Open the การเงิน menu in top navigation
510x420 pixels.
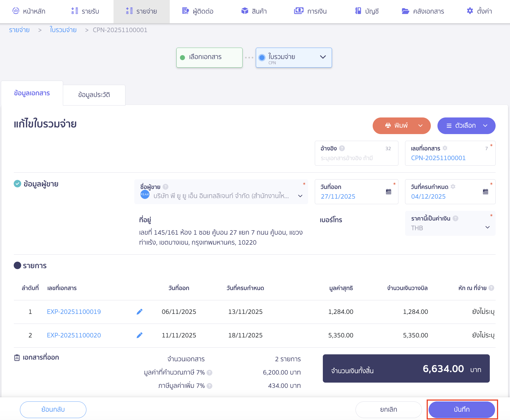(310, 11)
